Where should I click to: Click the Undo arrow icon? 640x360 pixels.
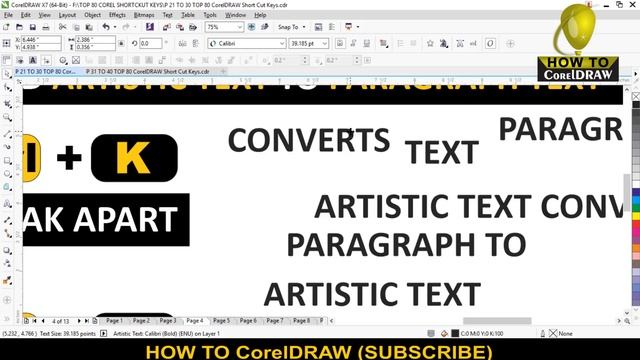(x=106, y=27)
